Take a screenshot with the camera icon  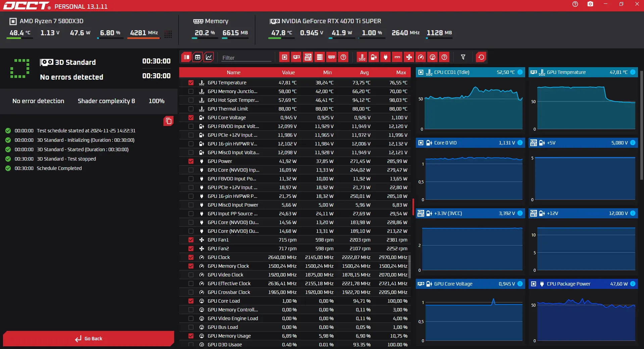pos(590,4)
